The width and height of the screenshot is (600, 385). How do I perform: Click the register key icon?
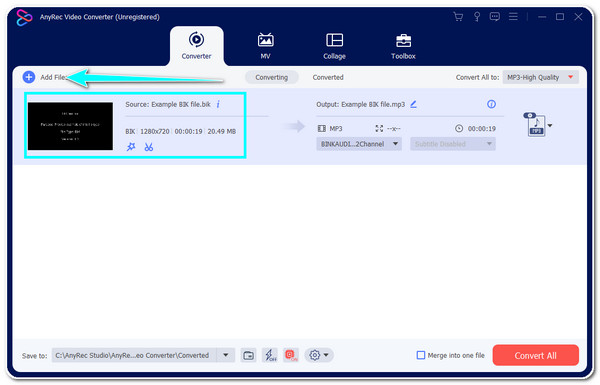[477, 17]
